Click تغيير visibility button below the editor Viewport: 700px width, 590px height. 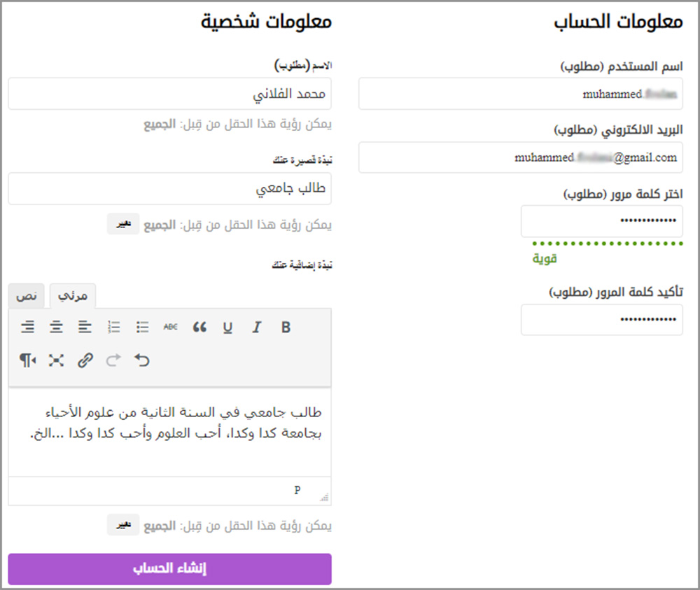pos(122,526)
